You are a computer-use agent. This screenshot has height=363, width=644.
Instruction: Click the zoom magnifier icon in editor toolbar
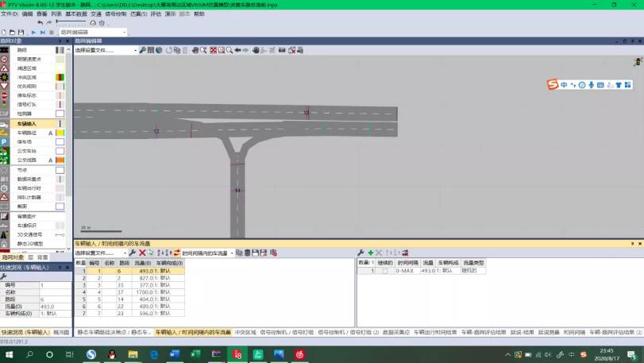(x=229, y=50)
